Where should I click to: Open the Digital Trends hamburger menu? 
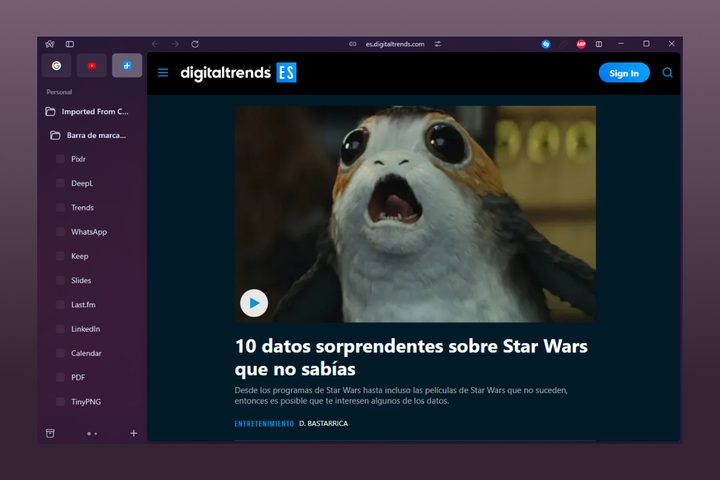click(x=163, y=73)
